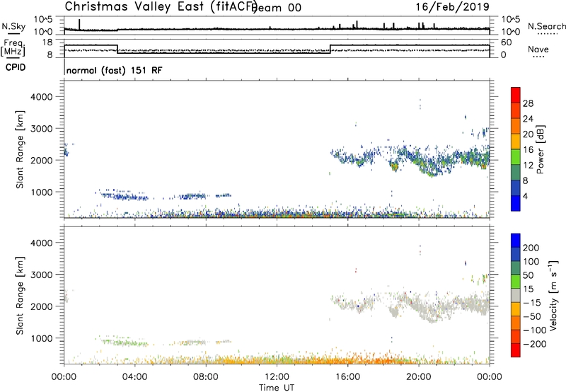Image resolution: width=566 pixels, height=392 pixels.
Task: Click the '12:00' time tick label
Action: (277, 377)
